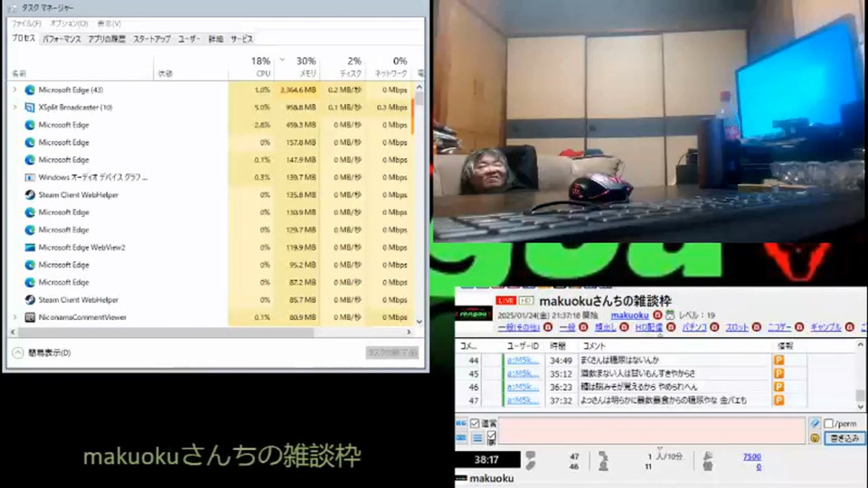Click the horizontal scrollbar right arrow in Task Manager
Viewport: 868px width, 488px height.
pyautogui.click(x=409, y=332)
